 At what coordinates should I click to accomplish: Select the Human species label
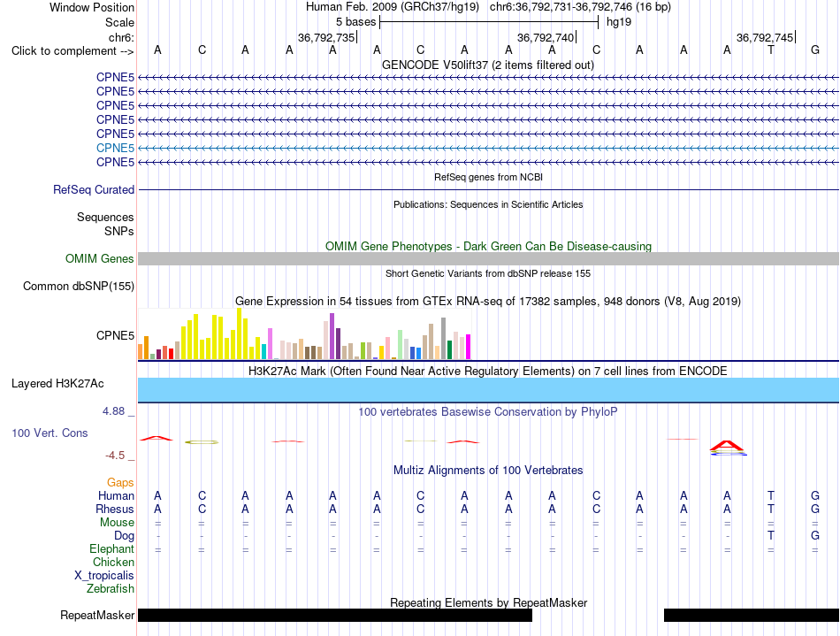pos(116,495)
